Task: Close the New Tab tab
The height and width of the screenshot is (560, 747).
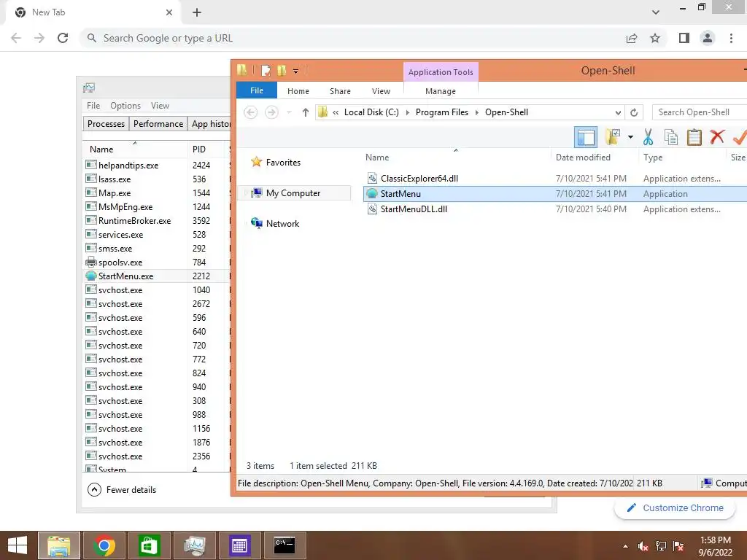Action: 169,12
